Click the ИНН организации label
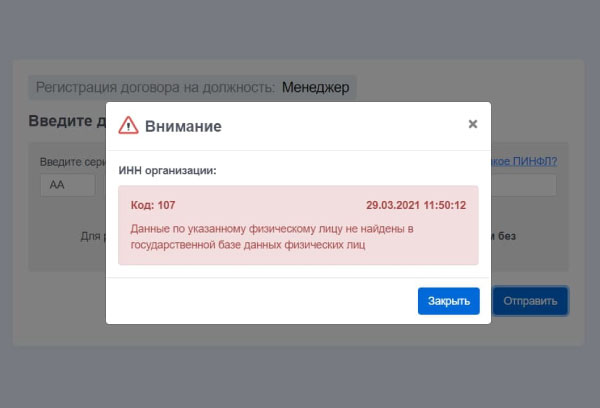This screenshot has width=600, height=408. pyautogui.click(x=167, y=170)
